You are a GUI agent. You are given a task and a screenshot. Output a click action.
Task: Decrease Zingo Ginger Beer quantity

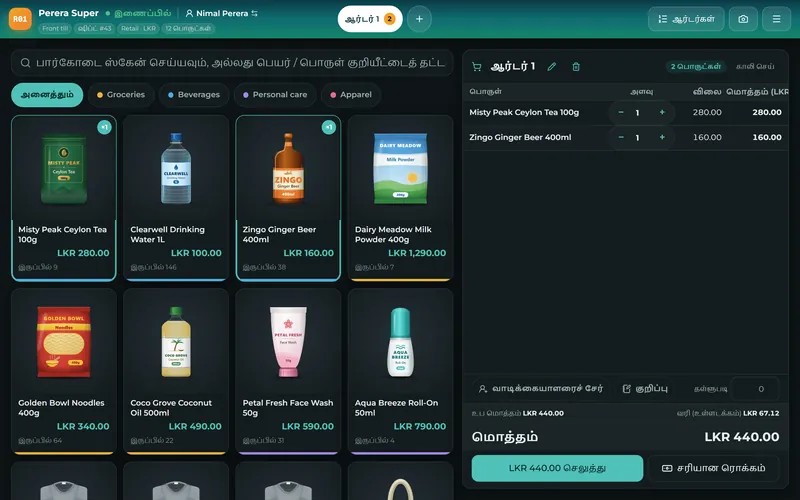tap(621, 137)
